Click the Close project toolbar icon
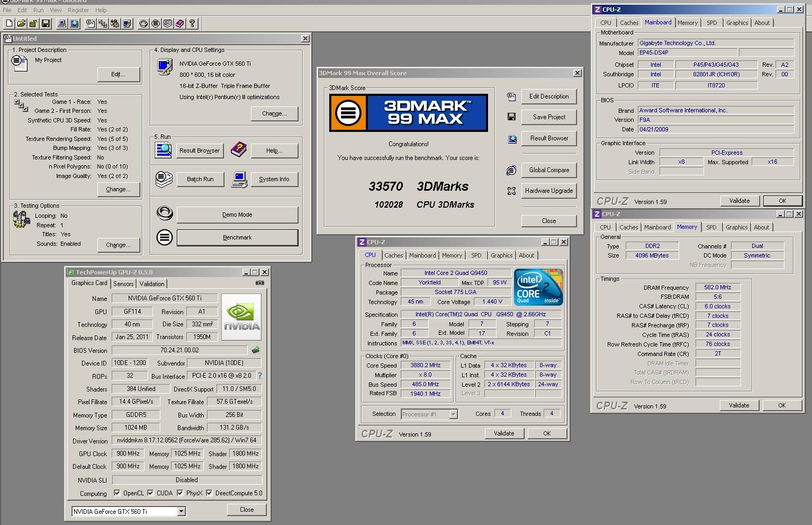812x525 pixels. [x=33, y=23]
